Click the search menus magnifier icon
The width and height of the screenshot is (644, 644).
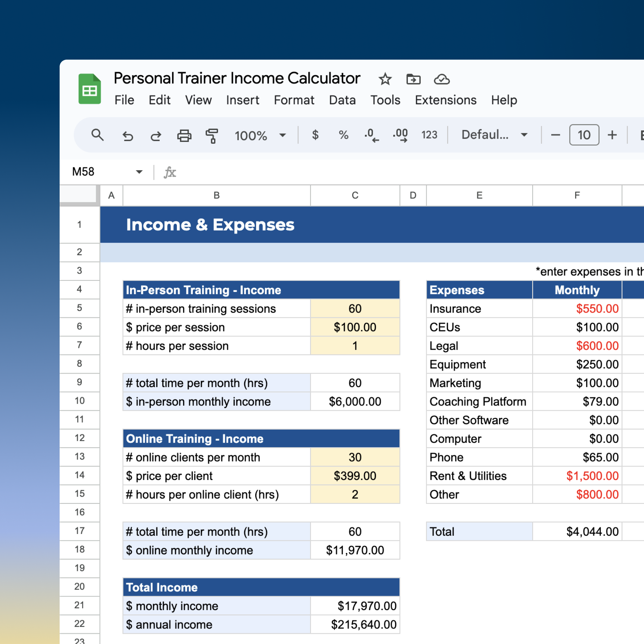click(97, 135)
